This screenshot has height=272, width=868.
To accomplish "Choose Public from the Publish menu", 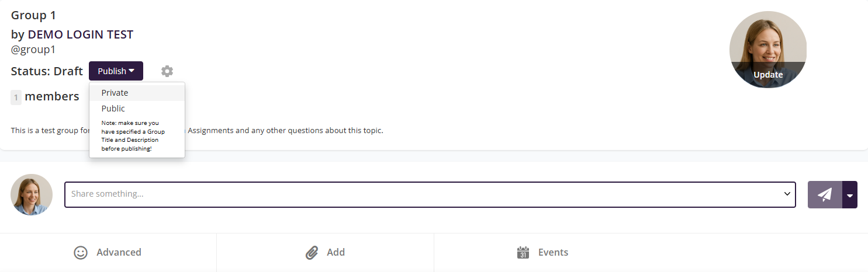I will (x=113, y=109).
